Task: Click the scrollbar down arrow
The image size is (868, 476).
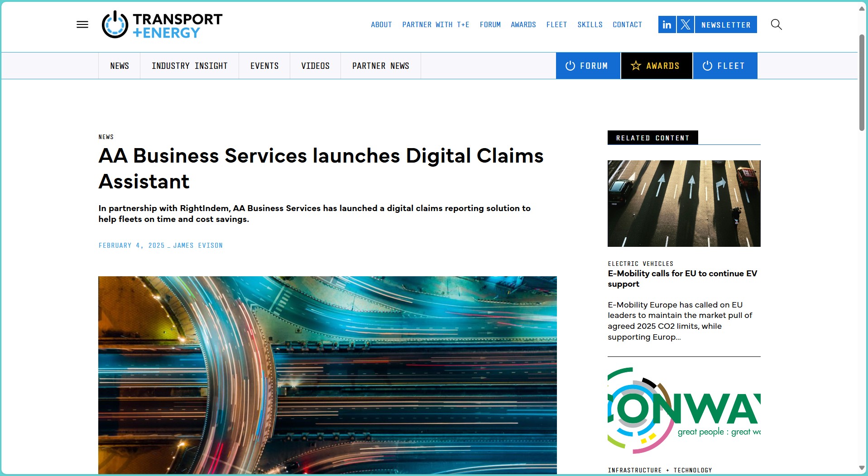Action: tap(862, 468)
